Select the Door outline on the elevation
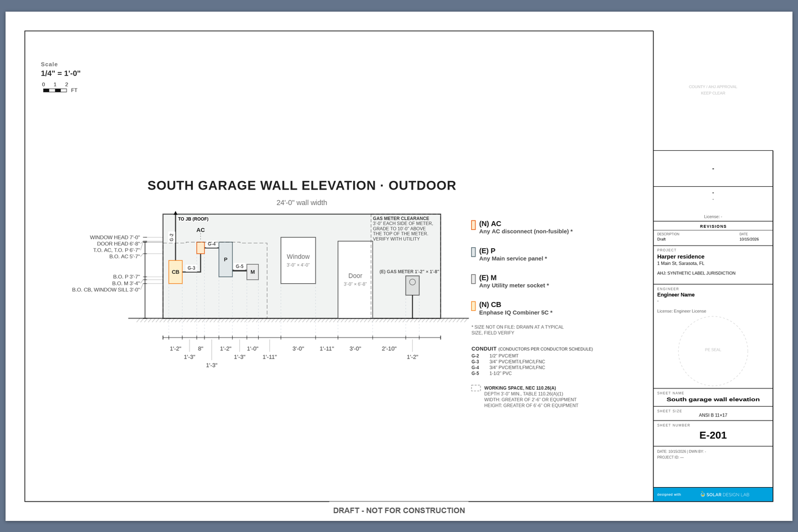Image resolution: width=798 pixels, height=532 pixels. click(x=355, y=280)
